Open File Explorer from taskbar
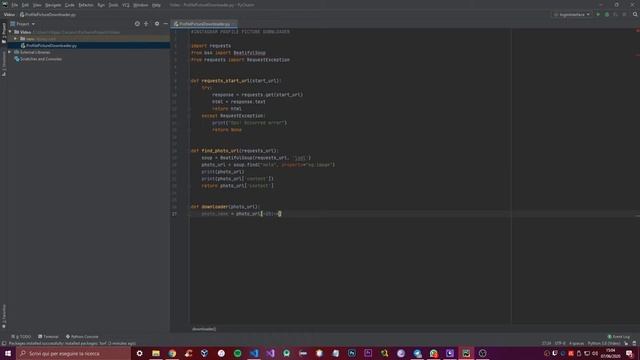640x360 pixels. tap(156, 353)
